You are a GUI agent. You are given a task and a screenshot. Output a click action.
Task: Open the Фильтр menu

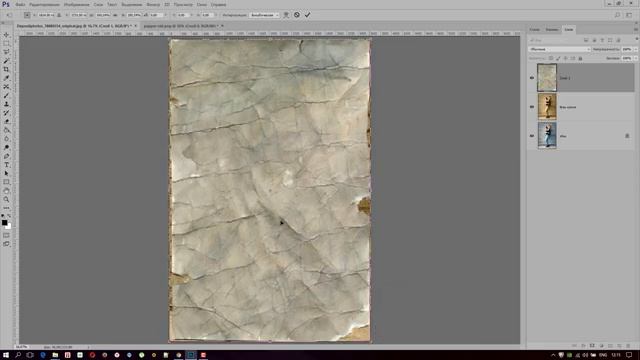pos(153,4)
